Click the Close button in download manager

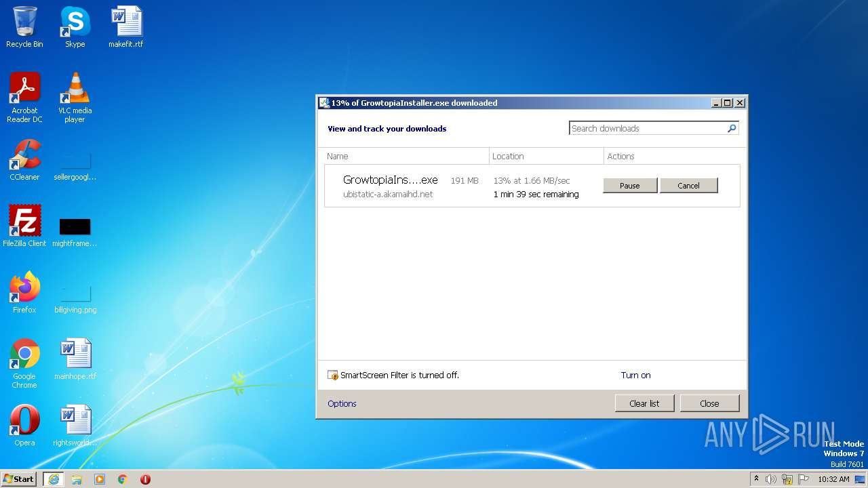pos(709,403)
